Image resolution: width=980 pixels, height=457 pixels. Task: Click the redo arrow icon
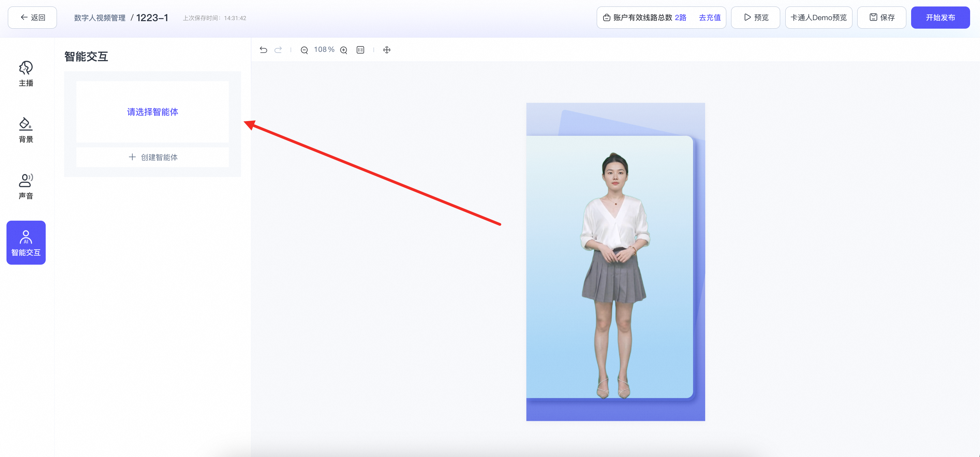(278, 50)
